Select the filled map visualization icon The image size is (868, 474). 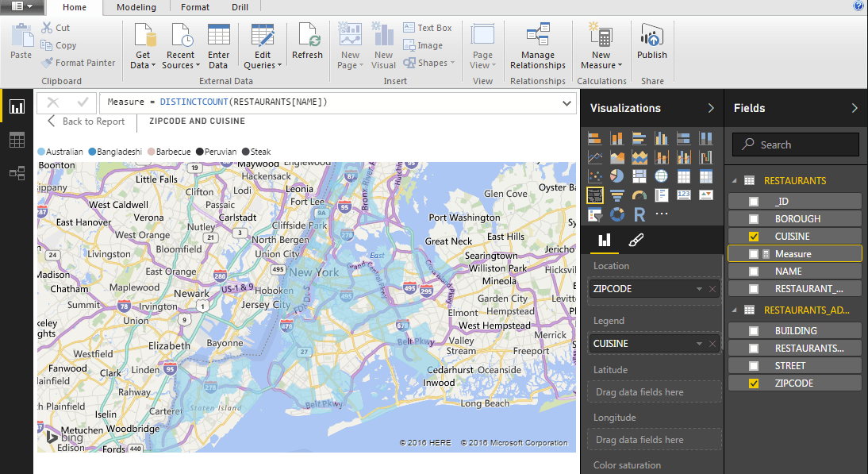pyautogui.click(x=595, y=195)
